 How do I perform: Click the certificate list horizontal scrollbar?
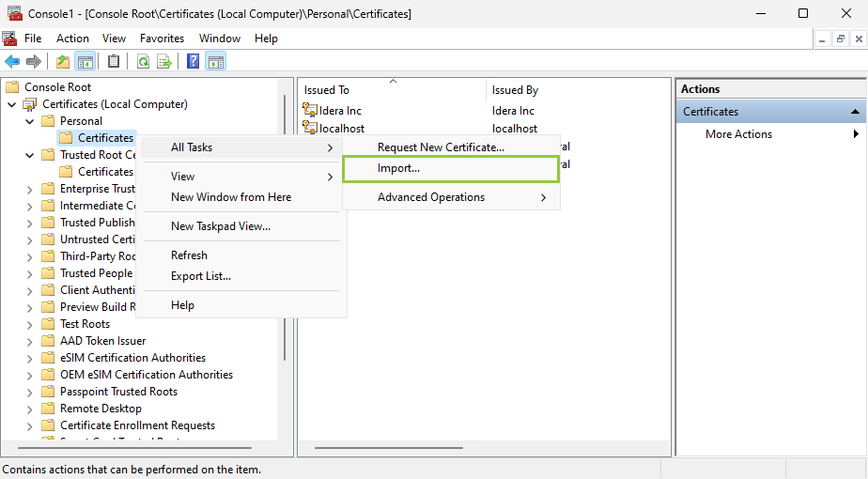click(389, 447)
